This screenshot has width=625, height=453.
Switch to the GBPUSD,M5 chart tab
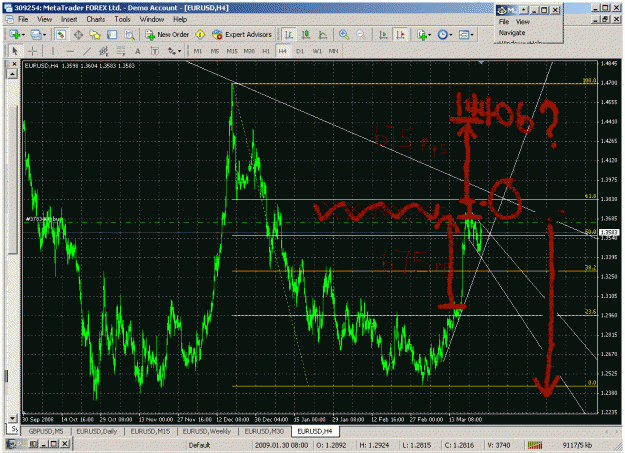tap(46, 431)
